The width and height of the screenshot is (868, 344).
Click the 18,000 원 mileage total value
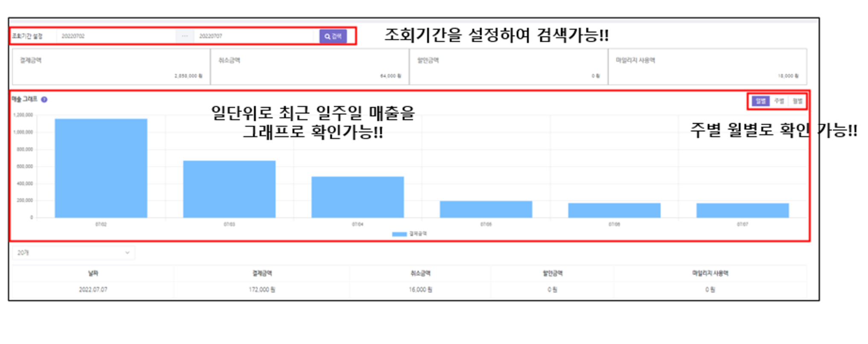click(x=788, y=76)
